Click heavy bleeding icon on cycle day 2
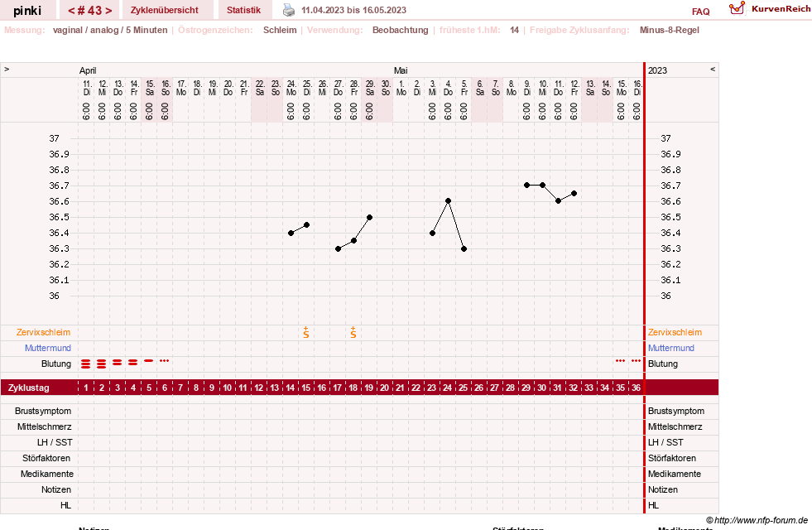Screen dimensions: 812x530 (x=102, y=364)
